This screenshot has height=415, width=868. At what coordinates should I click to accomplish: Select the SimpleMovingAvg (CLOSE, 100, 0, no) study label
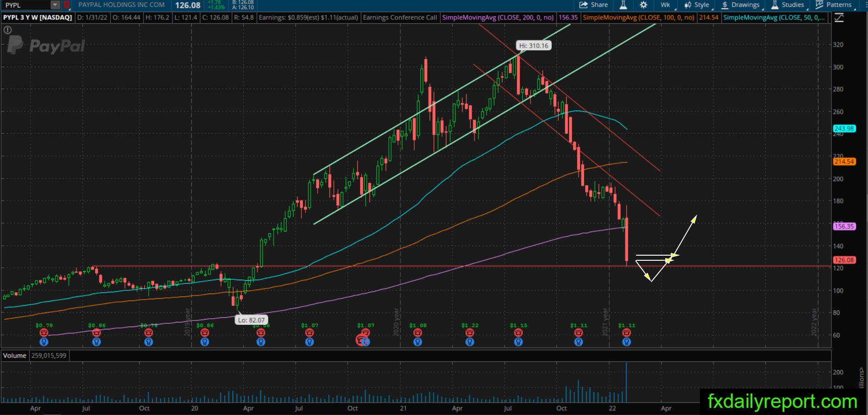638,18
